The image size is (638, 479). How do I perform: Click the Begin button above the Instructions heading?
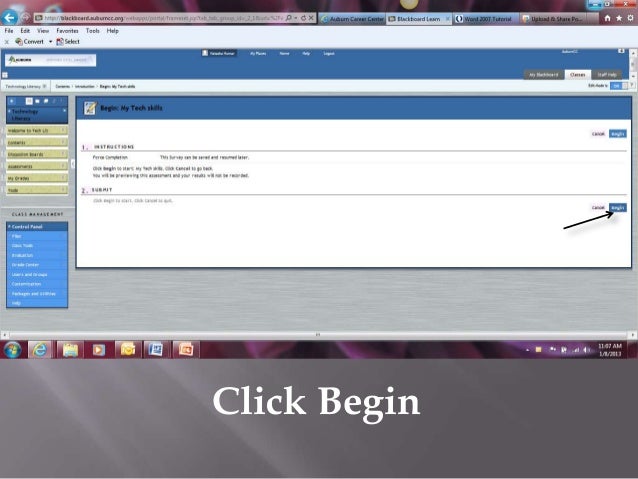tap(617, 133)
